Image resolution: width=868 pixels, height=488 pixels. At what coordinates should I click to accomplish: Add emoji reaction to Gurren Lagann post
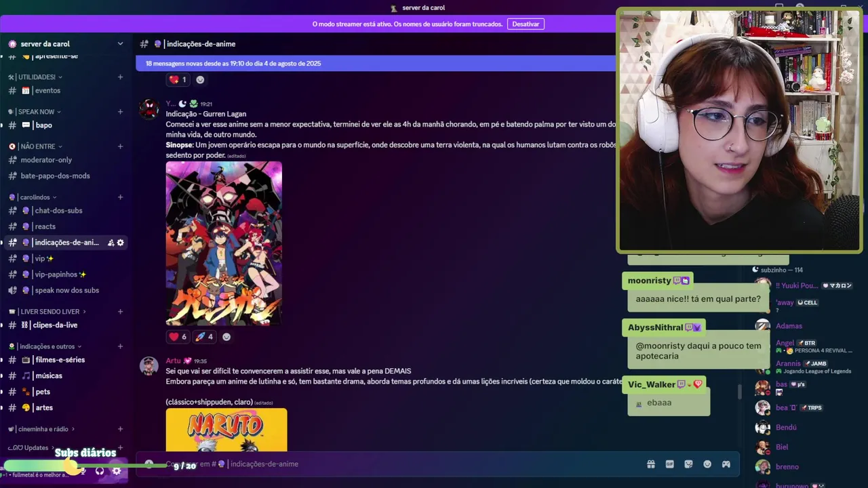coord(226,337)
